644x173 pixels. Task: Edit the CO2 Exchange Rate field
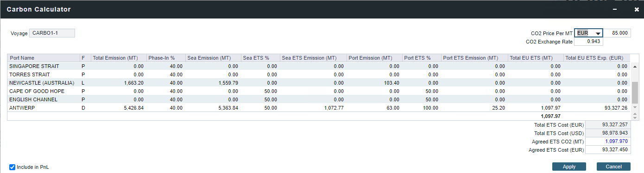(588, 42)
